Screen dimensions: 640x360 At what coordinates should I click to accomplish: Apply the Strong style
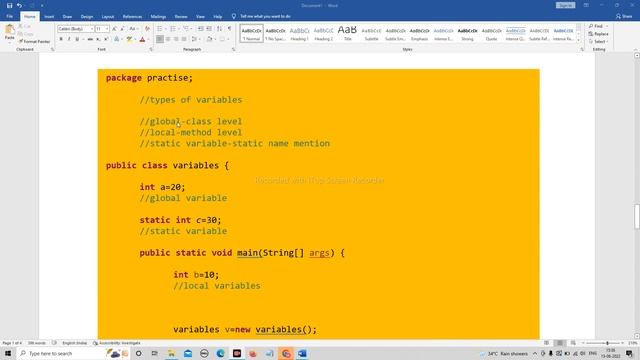[467, 33]
